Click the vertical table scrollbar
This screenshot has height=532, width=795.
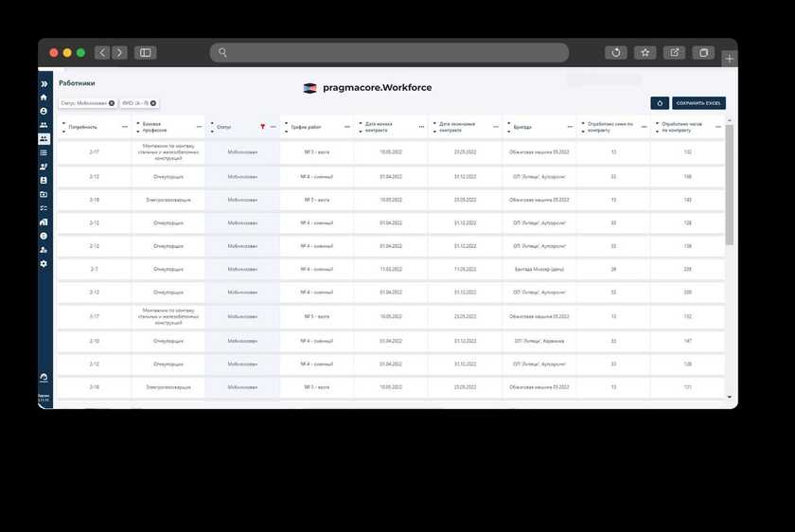[x=729, y=189]
